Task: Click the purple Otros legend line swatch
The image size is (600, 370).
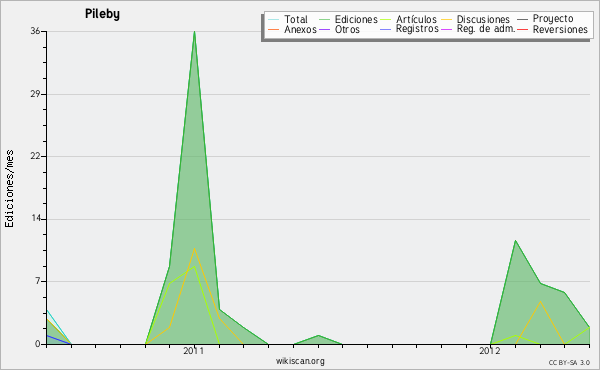Action: 324,29
